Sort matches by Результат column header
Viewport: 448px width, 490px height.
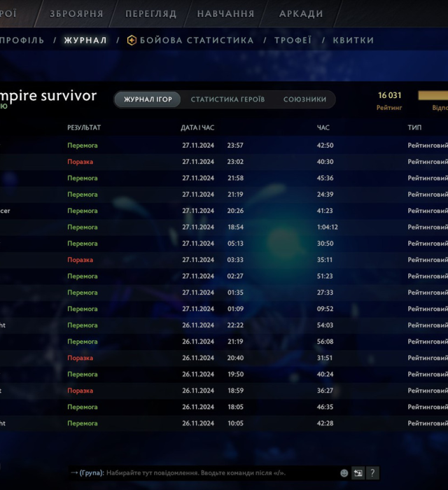click(x=84, y=128)
